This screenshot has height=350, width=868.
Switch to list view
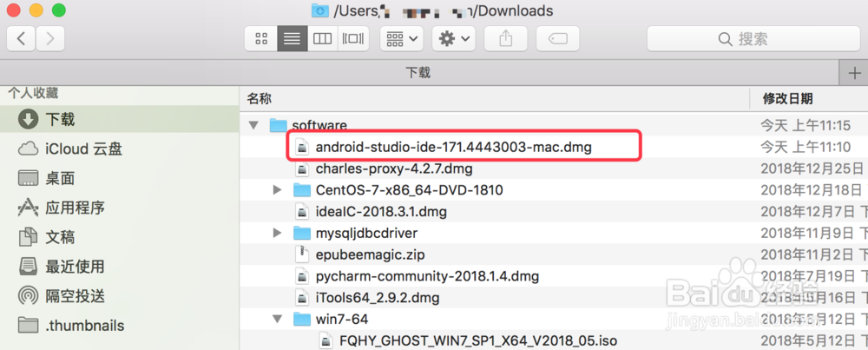(x=293, y=39)
